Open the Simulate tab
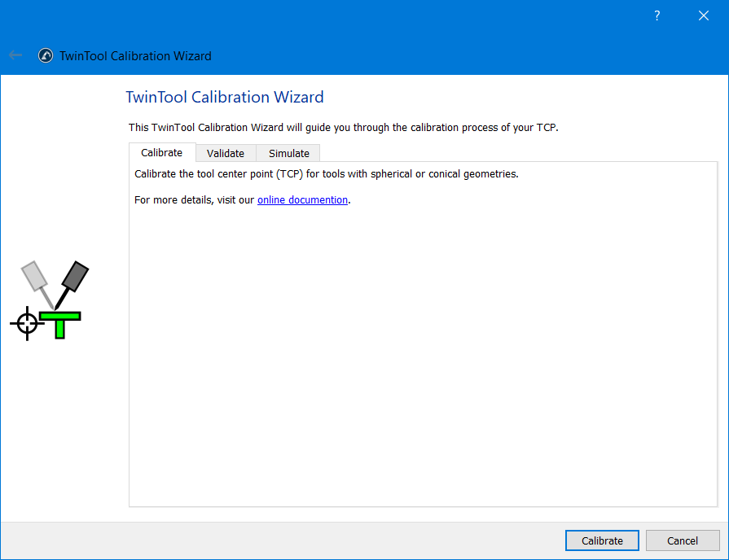Viewport: 729px width, 560px height. click(x=288, y=153)
